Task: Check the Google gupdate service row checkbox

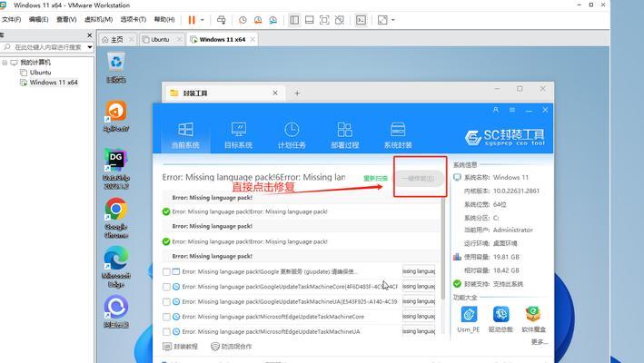Action: (x=166, y=272)
